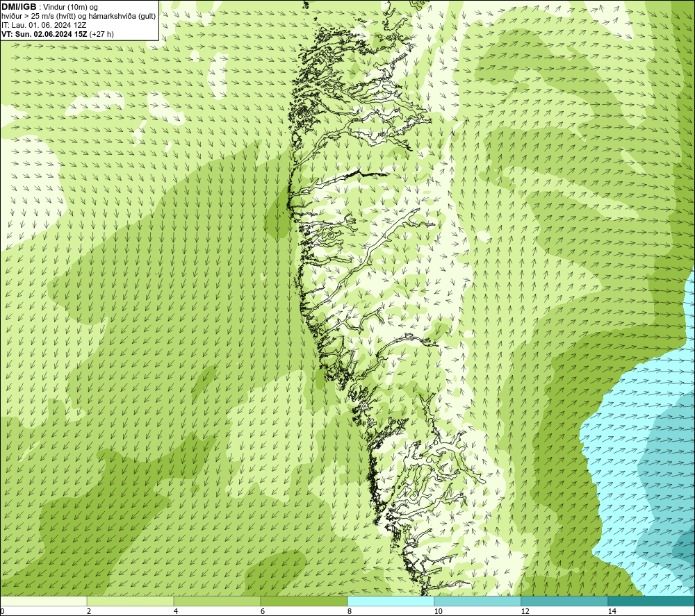Image resolution: width=695 pixels, height=616 pixels.
Task: Click the scale label '6'
Action: coord(263,611)
